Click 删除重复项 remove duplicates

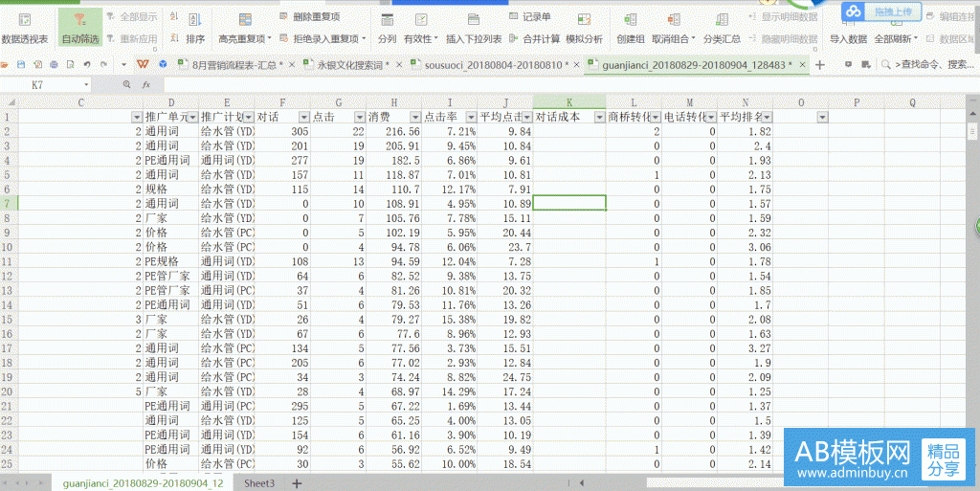[310, 17]
